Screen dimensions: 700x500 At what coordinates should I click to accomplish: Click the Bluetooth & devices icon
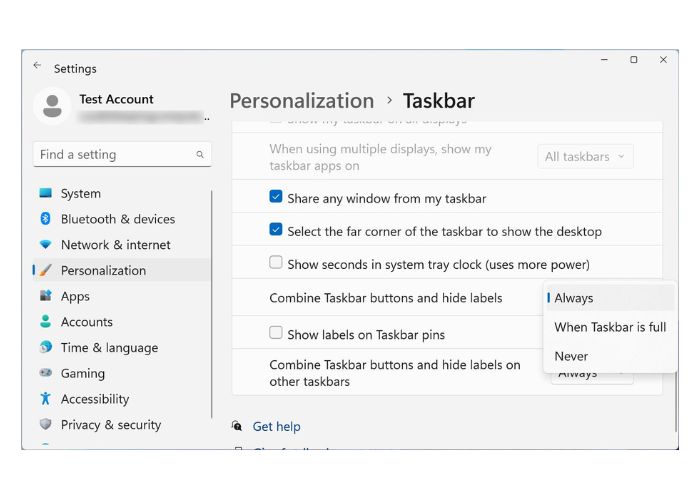(x=45, y=219)
